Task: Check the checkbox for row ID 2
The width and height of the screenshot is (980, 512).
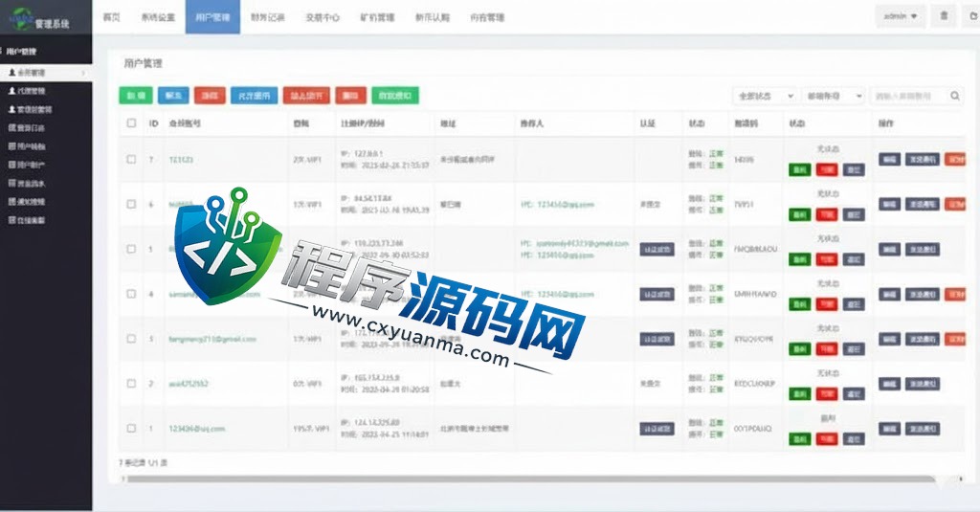Action: [x=131, y=383]
